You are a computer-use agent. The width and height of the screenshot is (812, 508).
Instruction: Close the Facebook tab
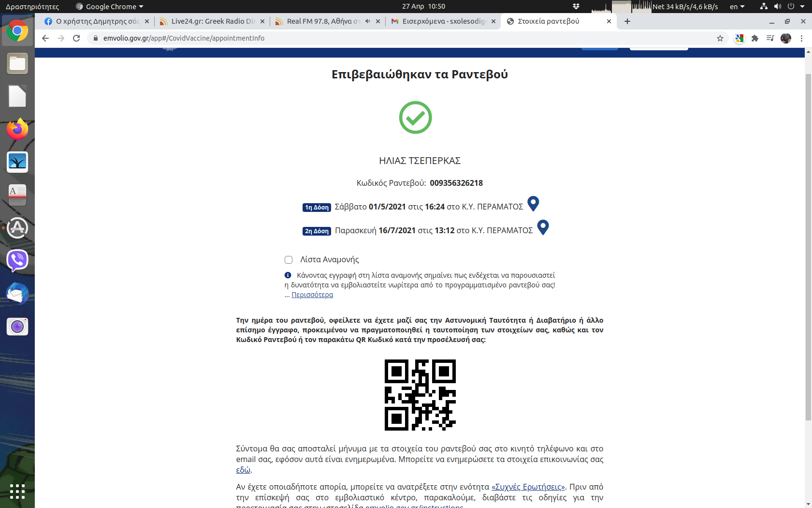pyautogui.click(x=147, y=21)
